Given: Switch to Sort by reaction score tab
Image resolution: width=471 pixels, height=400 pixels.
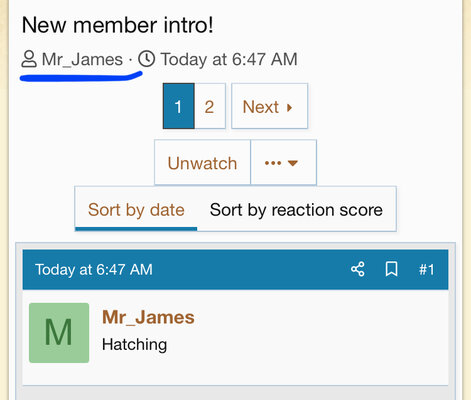Looking at the screenshot, I should (296, 210).
